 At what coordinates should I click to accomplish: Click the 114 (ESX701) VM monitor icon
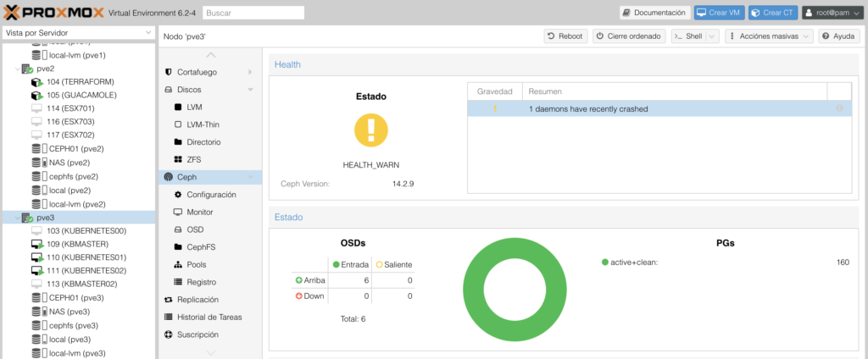click(x=36, y=108)
